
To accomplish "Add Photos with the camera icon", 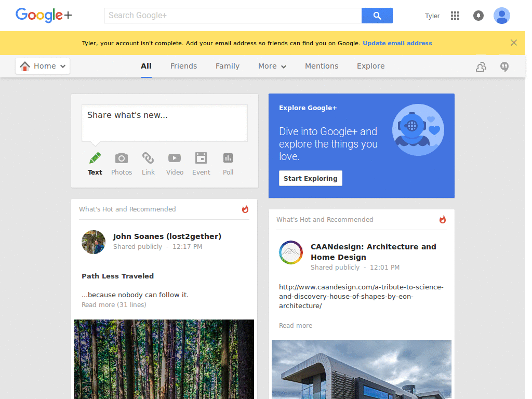I will (122, 164).
